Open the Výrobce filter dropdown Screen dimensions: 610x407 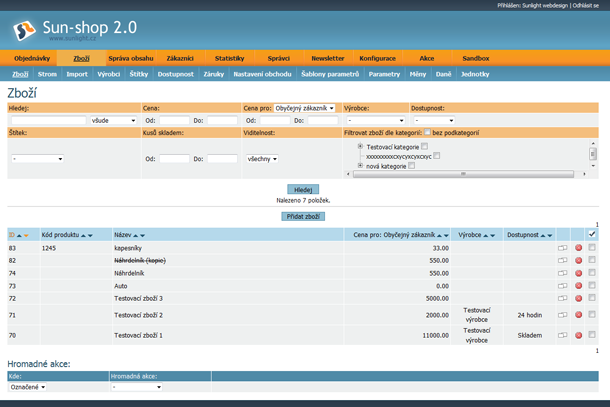click(376, 120)
